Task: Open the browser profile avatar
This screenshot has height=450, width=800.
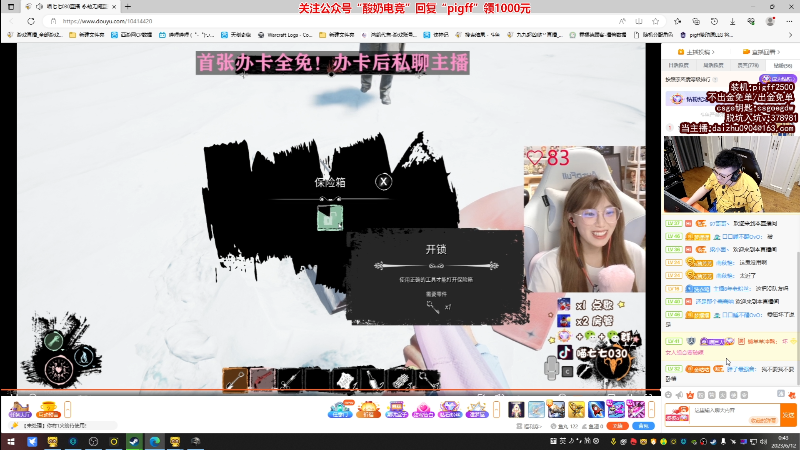Action: [770, 21]
